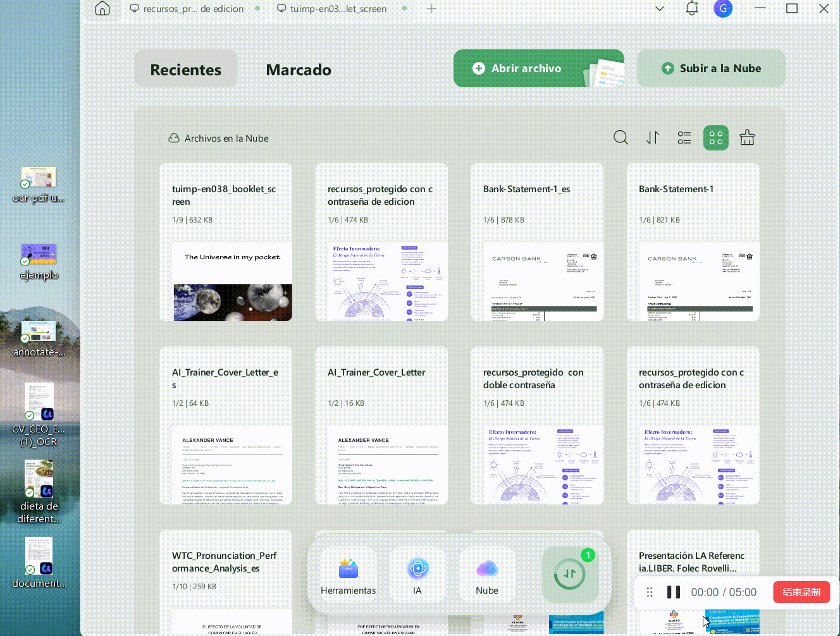Click the 1/6 | 878 KB file info
The width and height of the screenshot is (840, 636).
(503, 220)
